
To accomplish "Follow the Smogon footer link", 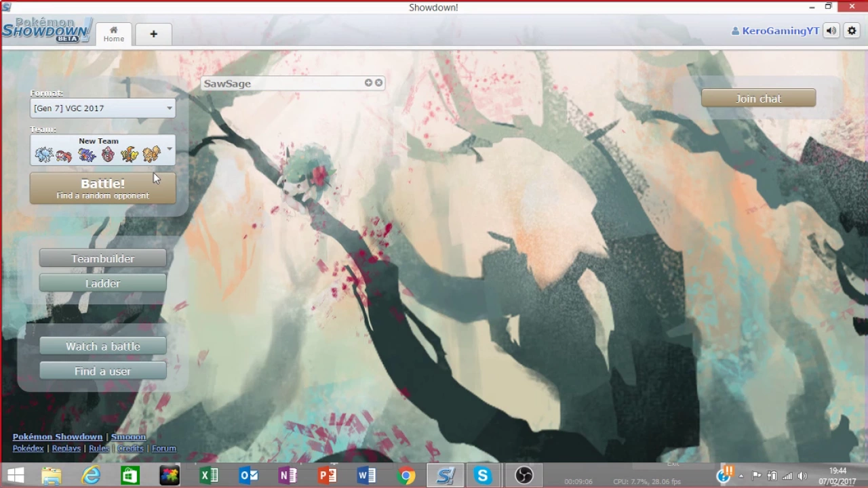I will pos(128,436).
